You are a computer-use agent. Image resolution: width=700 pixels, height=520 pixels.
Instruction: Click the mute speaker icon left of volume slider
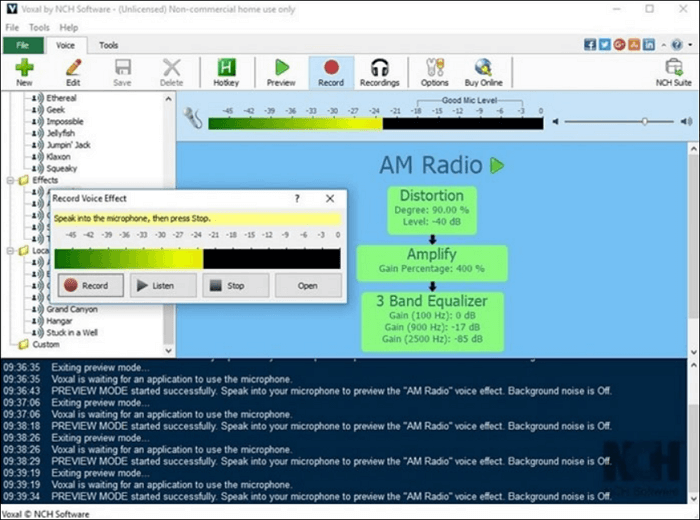pos(555,121)
